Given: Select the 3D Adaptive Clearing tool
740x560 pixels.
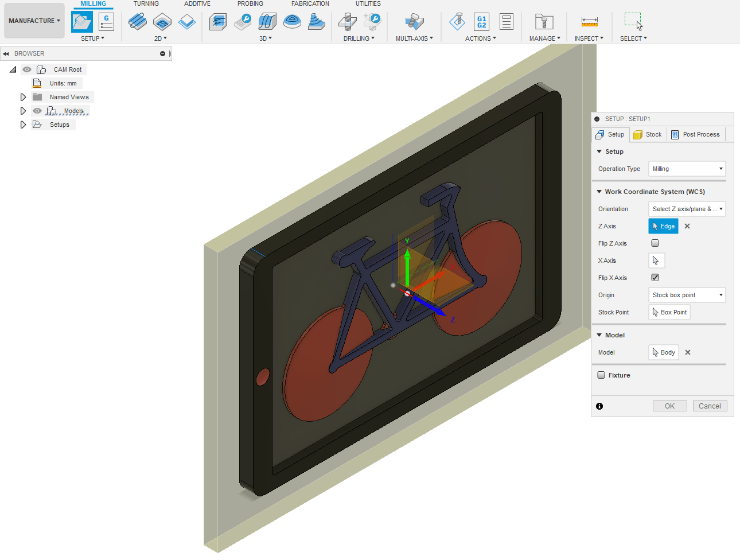Looking at the screenshot, I should click(x=218, y=22).
